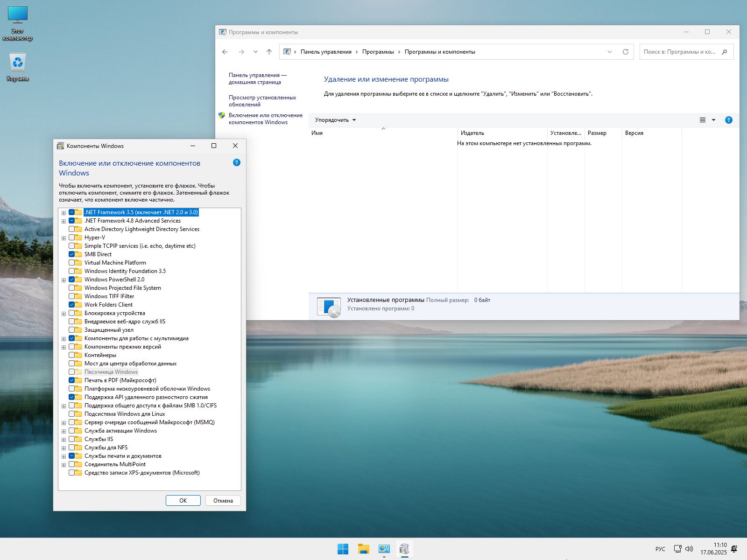The width and height of the screenshot is (747, 560).
Task: Sort by the Издатель column header
Action: coord(502,133)
